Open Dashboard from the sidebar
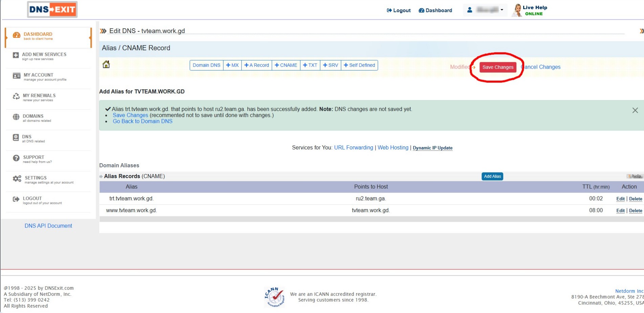644x313 pixels. coord(38,36)
